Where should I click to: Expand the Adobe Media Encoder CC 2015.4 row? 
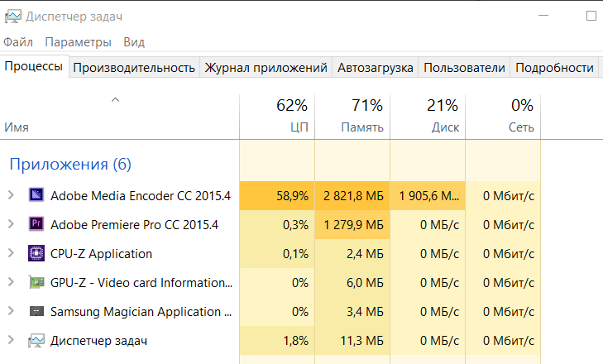click(11, 195)
